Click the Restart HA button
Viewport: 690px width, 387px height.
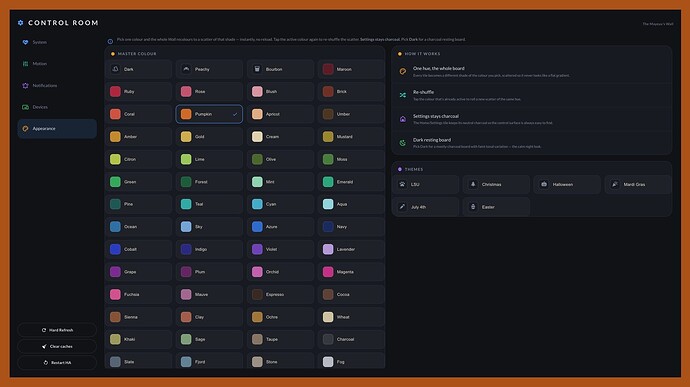[57, 362]
